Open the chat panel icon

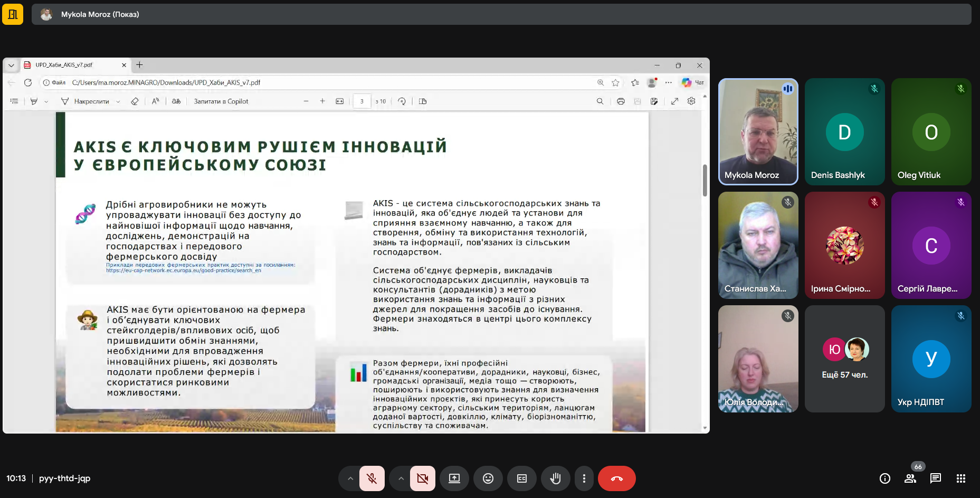936,478
